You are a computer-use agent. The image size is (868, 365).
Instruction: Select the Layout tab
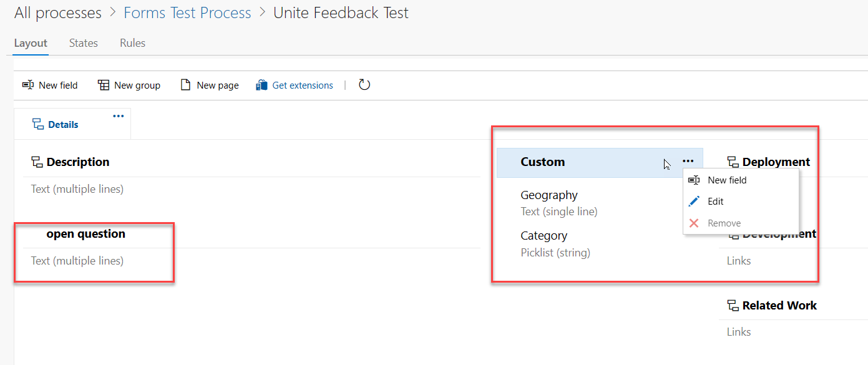click(x=31, y=43)
